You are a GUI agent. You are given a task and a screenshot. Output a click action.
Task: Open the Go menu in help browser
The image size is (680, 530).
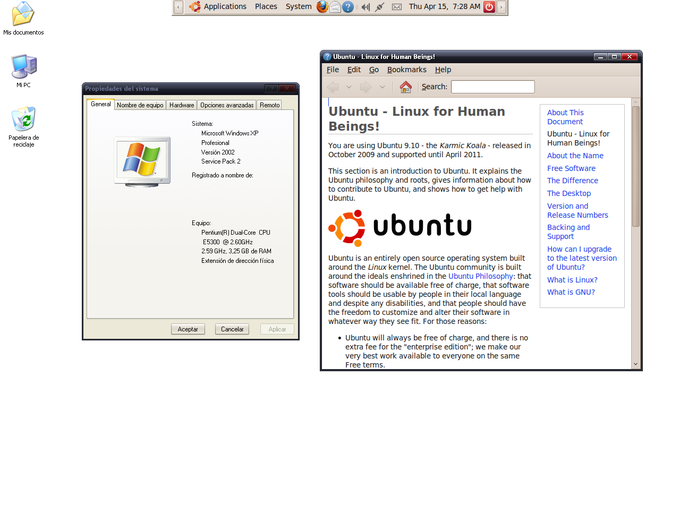point(374,70)
